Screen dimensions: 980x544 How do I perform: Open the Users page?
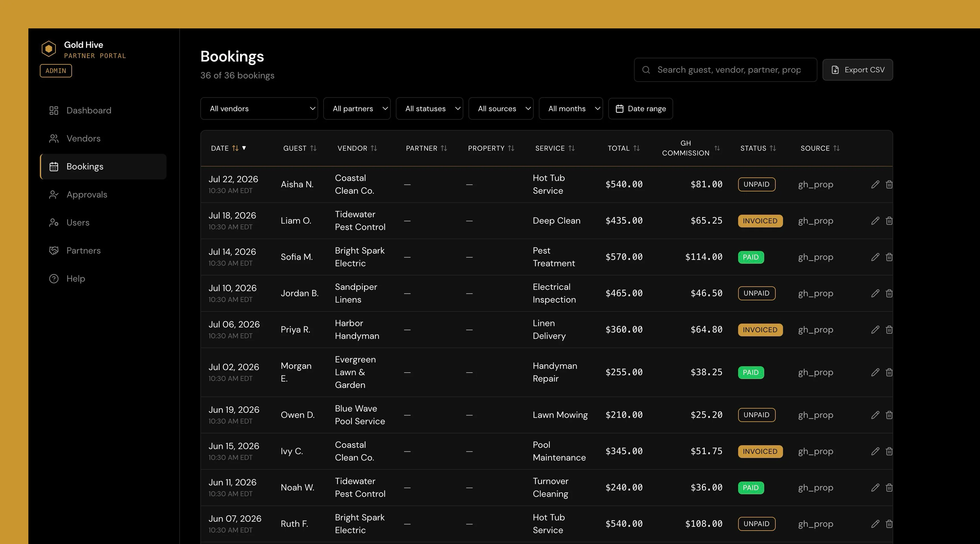click(103, 223)
